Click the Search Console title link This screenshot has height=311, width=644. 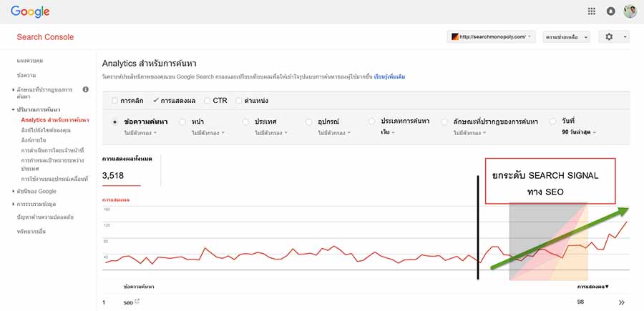click(x=45, y=37)
